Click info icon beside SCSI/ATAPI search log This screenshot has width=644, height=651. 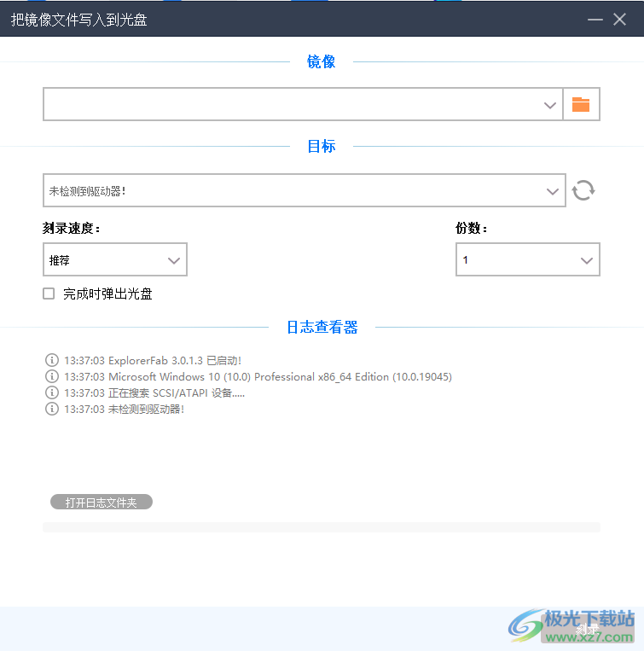pyautogui.click(x=52, y=392)
